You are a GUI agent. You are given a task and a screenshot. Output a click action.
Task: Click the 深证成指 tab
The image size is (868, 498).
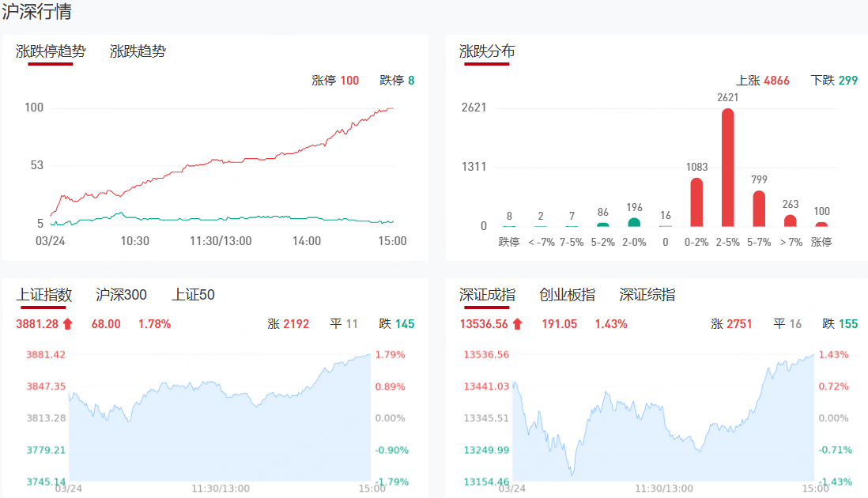(487, 296)
